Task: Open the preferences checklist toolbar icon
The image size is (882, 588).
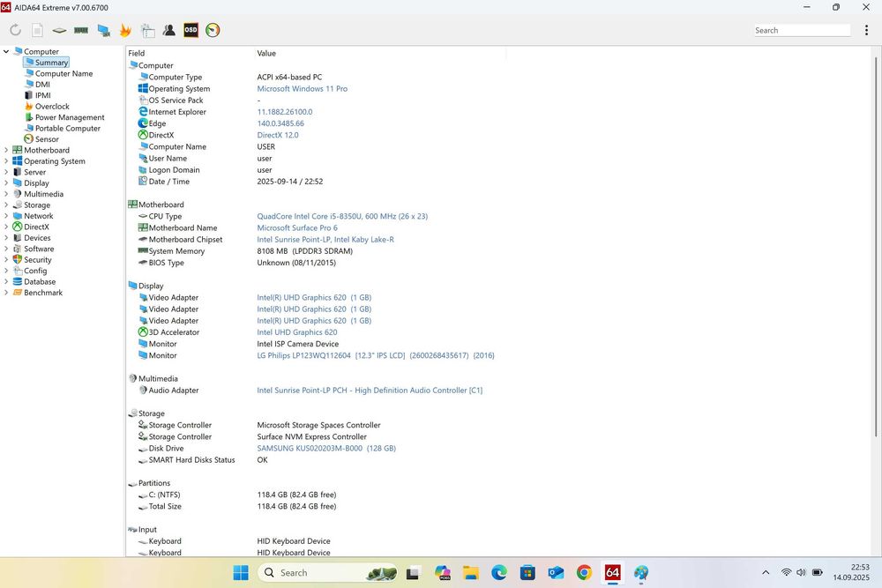Action: click(148, 30)
